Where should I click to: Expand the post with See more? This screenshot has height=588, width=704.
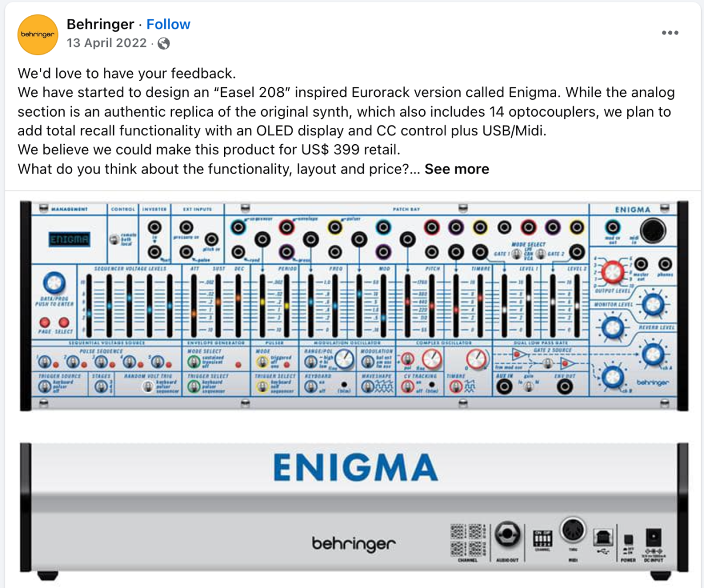click(x=456, y=169)
